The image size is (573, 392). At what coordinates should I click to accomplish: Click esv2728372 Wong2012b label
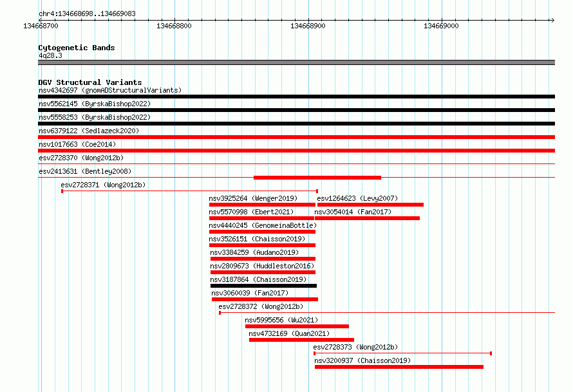[261, 306]
